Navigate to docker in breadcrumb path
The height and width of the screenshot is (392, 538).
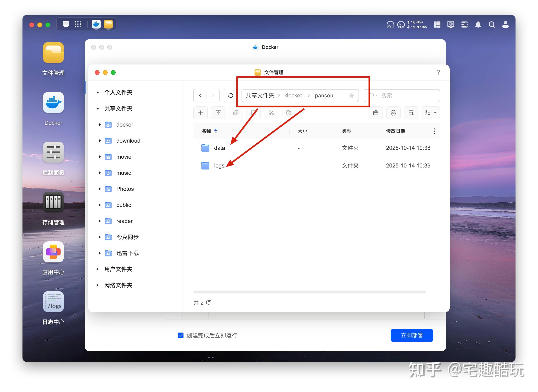294,96
